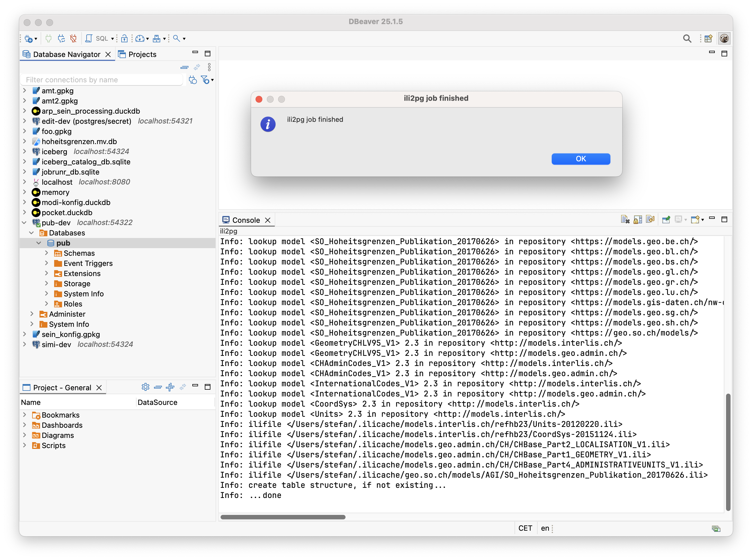The height and width of the screenshot is (560, 752).
Task: Expand the edit-dev connection node
Action: point(25,121)
